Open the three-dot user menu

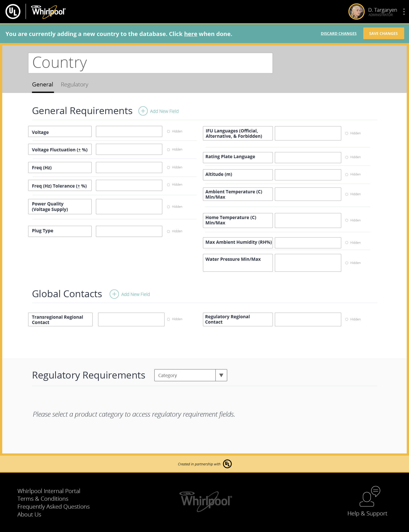(404, 12)
